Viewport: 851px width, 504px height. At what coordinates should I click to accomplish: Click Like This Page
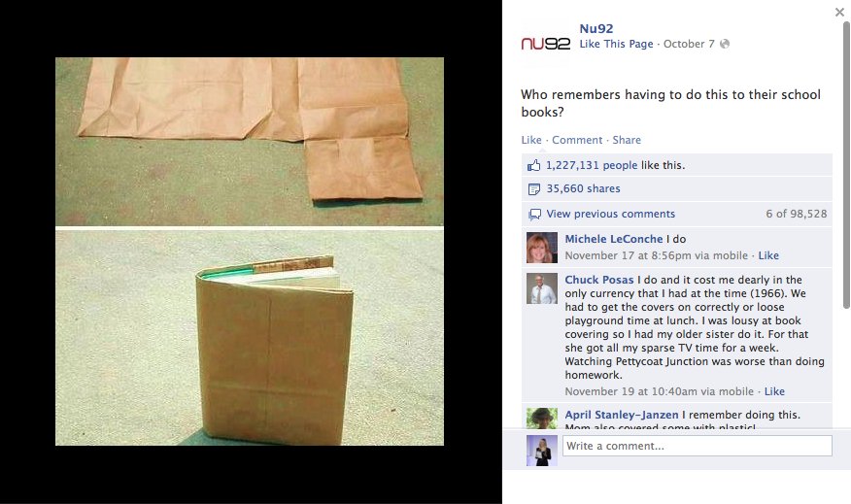(x=616, y=44)
